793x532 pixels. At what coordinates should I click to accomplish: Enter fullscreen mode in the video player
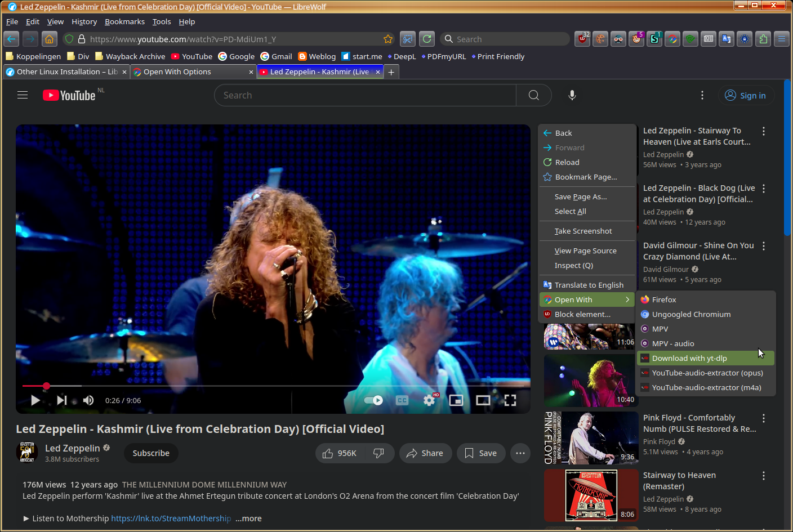[510, 400]
